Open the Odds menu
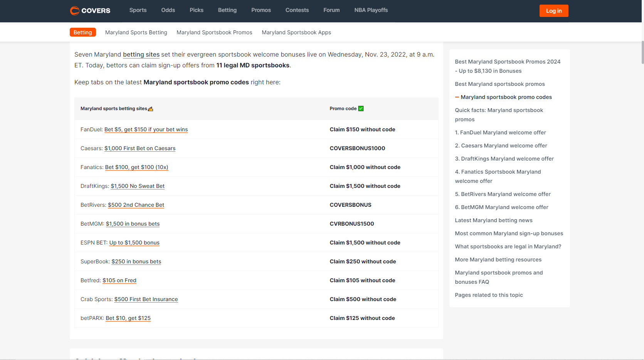This screenshot has width=644, height=360. pyautogui.click(x=168, y=10)
